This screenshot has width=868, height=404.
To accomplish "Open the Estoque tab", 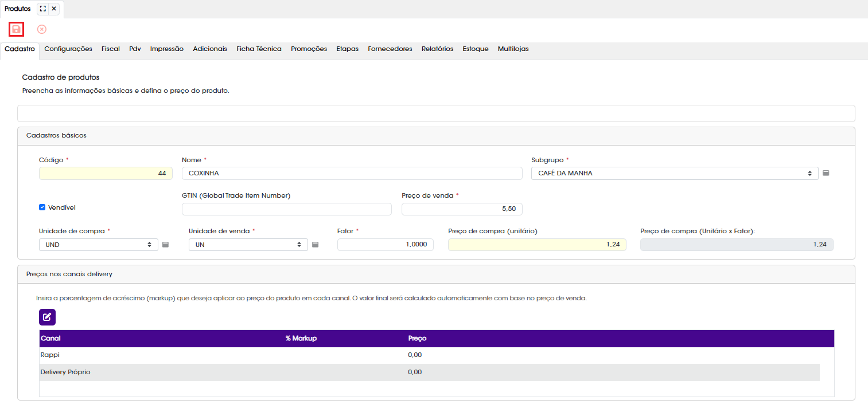I will coord(476,49).
